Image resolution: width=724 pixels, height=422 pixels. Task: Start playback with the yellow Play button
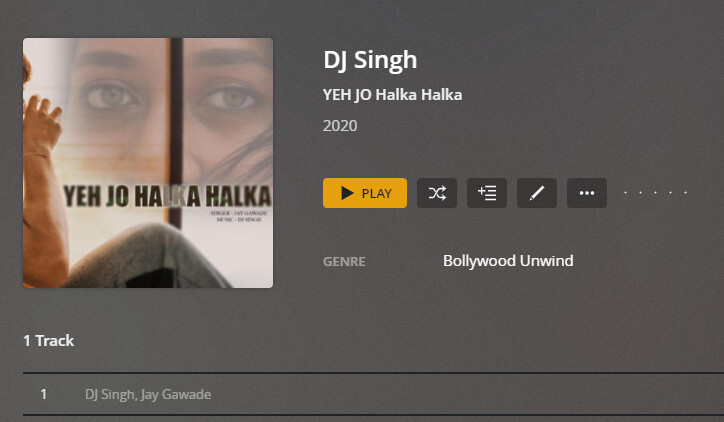pyautogui.click(x=365, y=193)
